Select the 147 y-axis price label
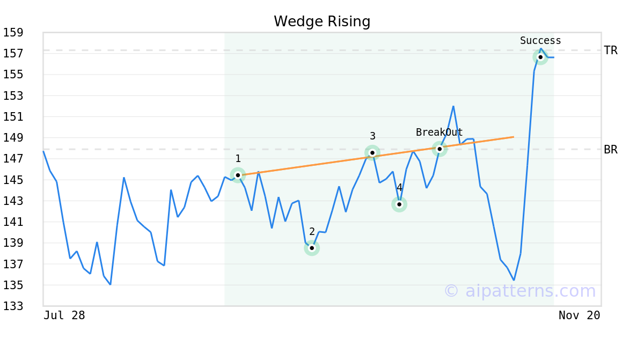The height and width of the screenshot is (338, 644). point(13,159)
